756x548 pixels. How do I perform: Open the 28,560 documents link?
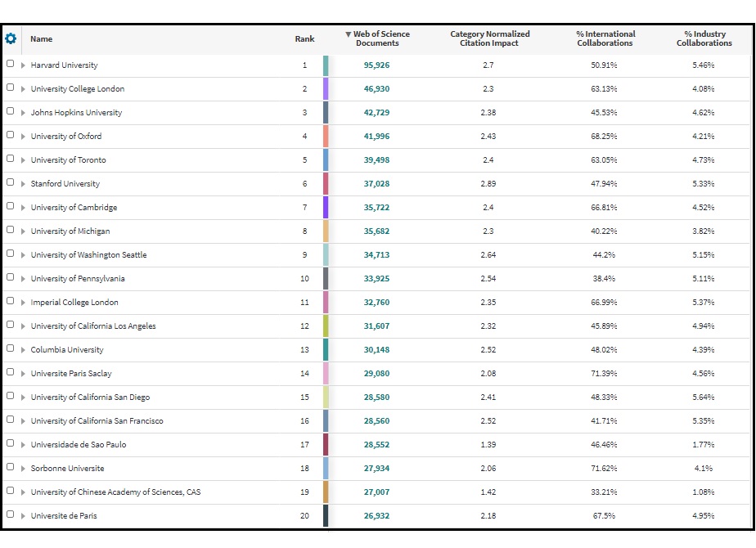pyautogui.click(x=376, y=420)
